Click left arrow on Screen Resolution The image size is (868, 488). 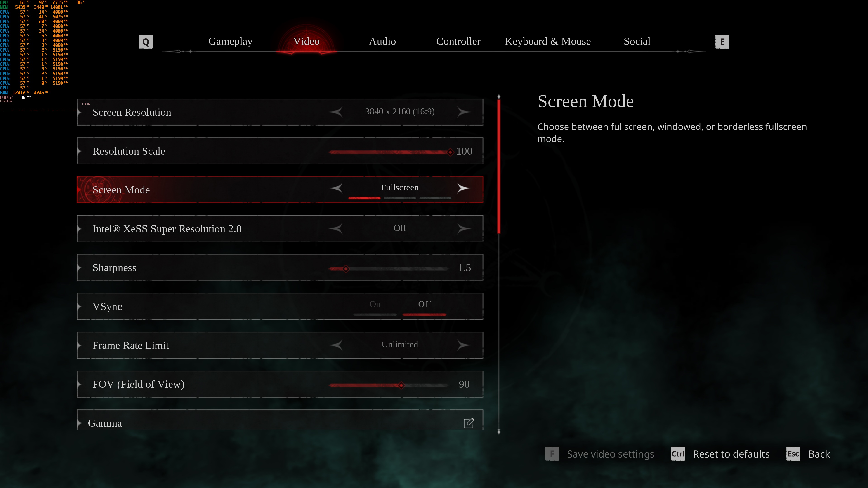coord(336,112)
